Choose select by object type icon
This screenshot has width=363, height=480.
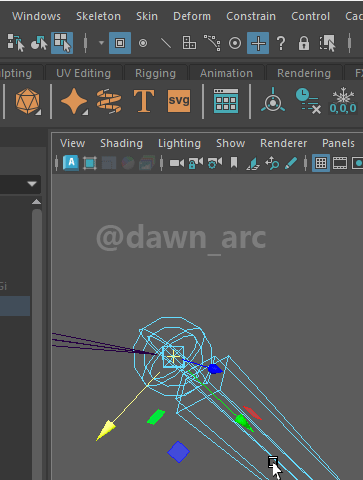(39, 43)
